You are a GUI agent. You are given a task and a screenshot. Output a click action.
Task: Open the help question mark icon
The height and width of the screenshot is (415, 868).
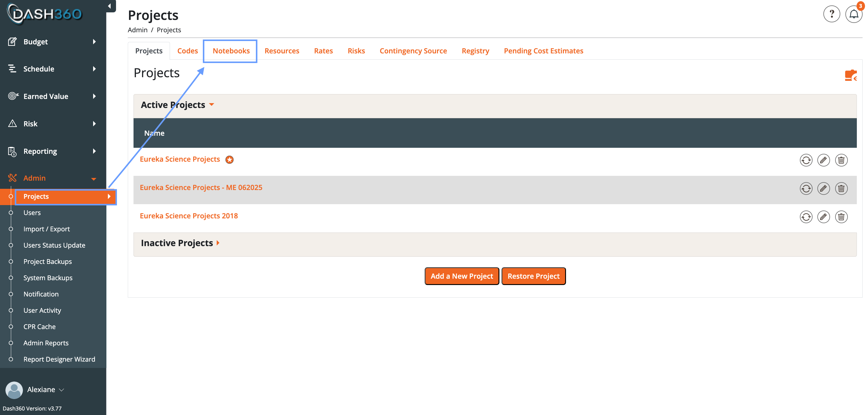(831, 14)
